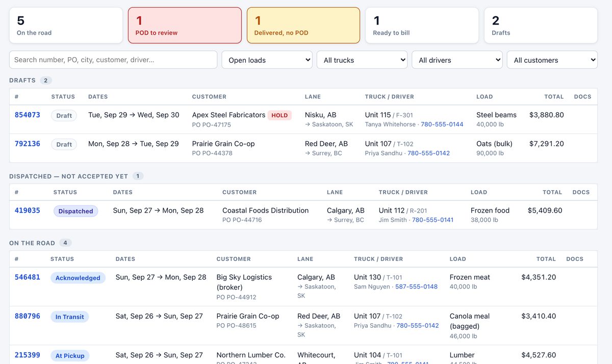Select customer 'Big Sky Logistics (broker)'
Screen dimensions: 612x364
pos(244,282)
